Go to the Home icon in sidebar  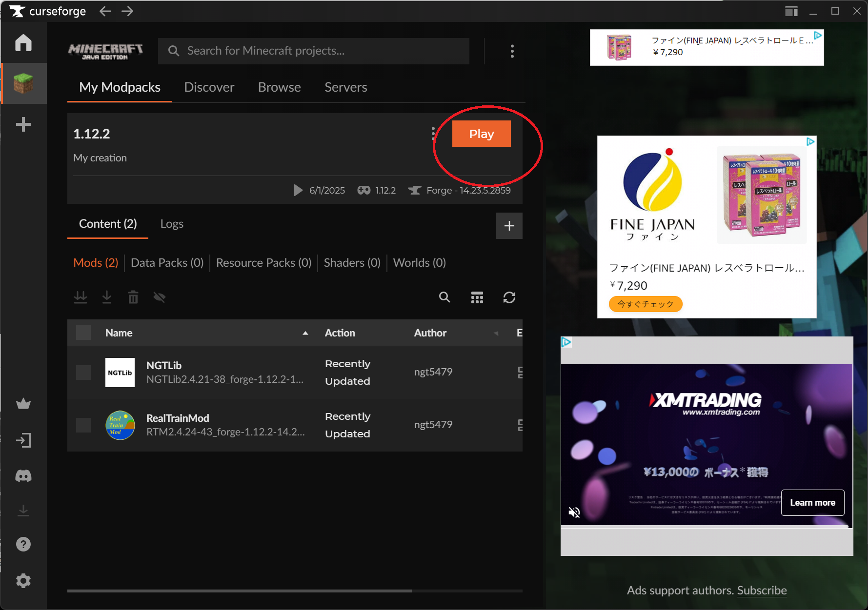pyautogui.click(x=23, y=42)
